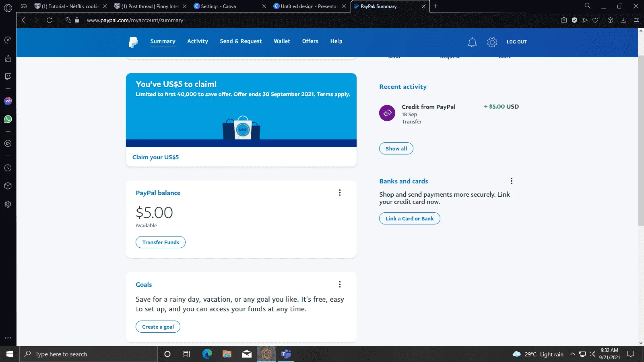Click the Banks and cards heading
The image size is (644, 362).
click(404, 181)
